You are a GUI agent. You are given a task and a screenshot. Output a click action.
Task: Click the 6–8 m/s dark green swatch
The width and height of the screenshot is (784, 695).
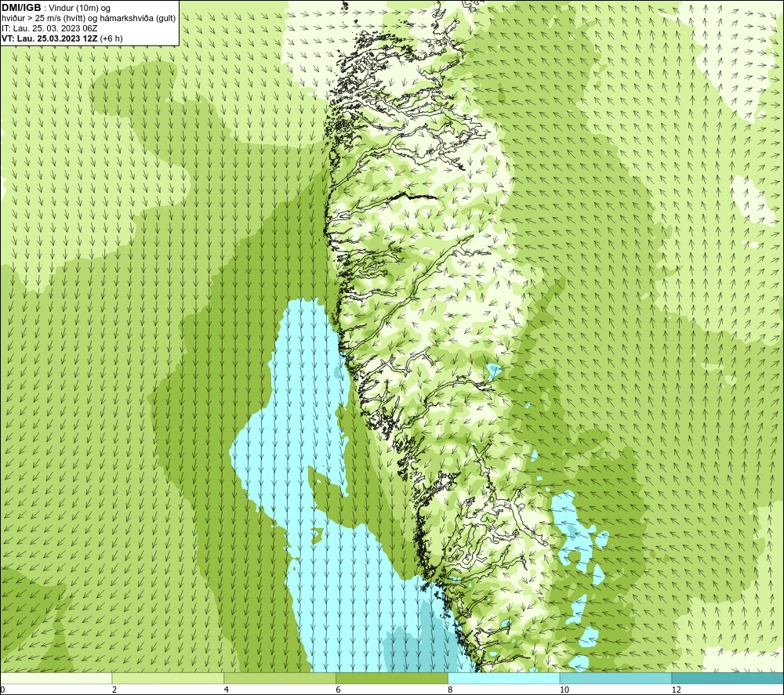pos(391,678)
